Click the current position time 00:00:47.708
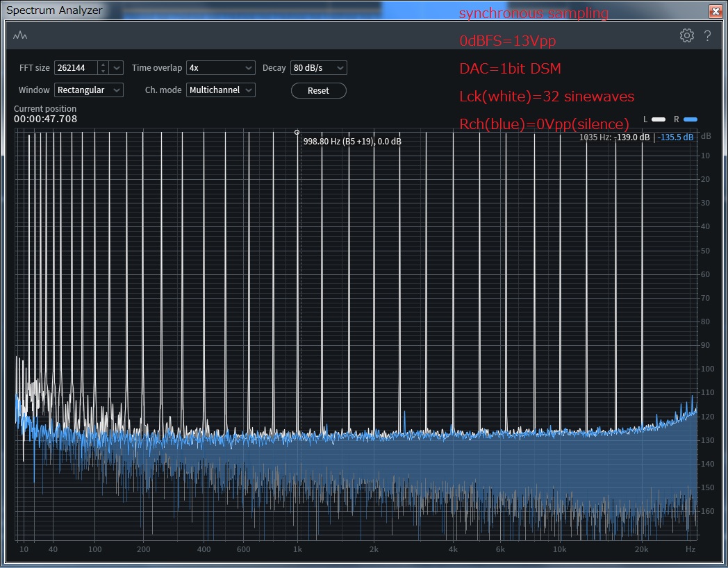This screenshot has height=568, width=728. (x=46, y=119)
